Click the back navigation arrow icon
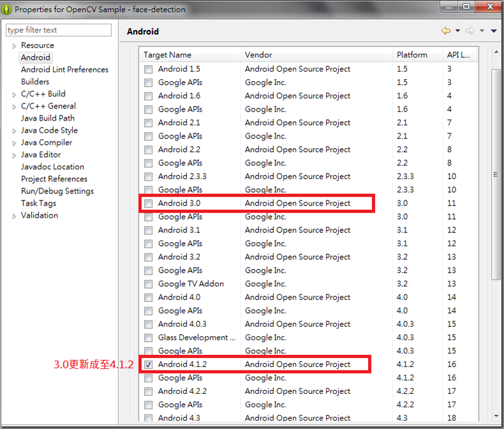Screen dimensions: 504x429 click(446, 31)
